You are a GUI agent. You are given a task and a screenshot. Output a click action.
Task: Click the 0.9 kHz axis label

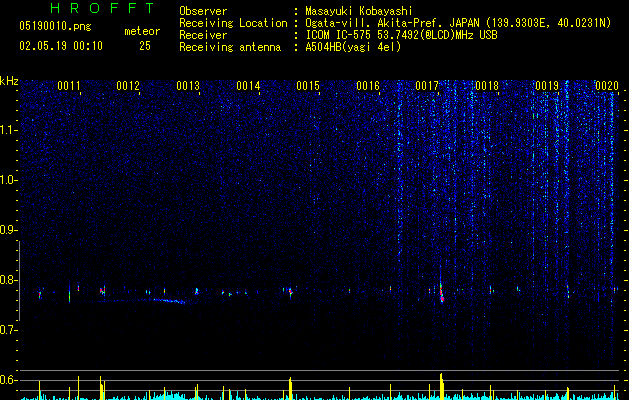coord(8,230)
